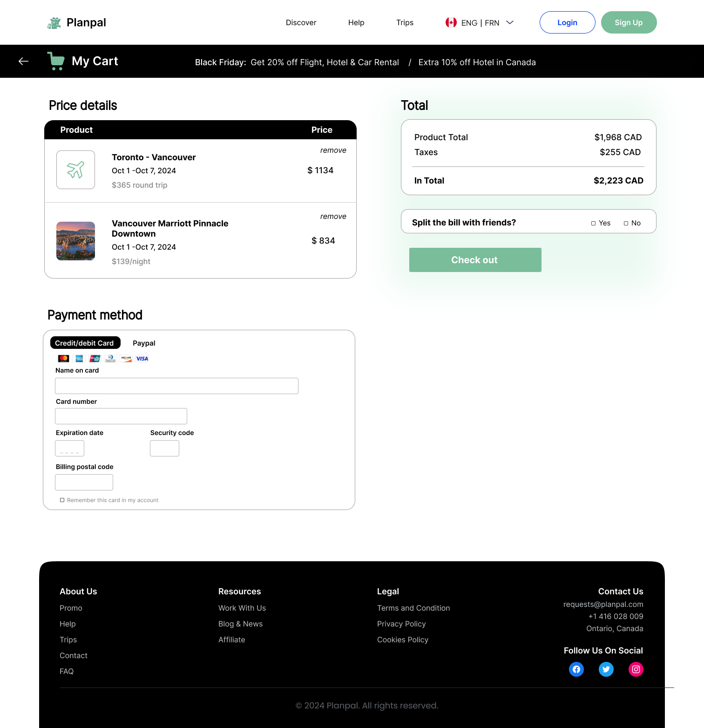Open the Instagram social icon
Image resolution: width=704 pixels, height=728 pixels.
[636, 669]
